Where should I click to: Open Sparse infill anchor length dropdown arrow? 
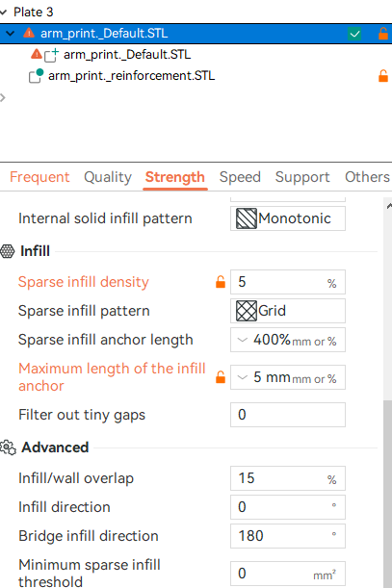click(x=243, y=340)
